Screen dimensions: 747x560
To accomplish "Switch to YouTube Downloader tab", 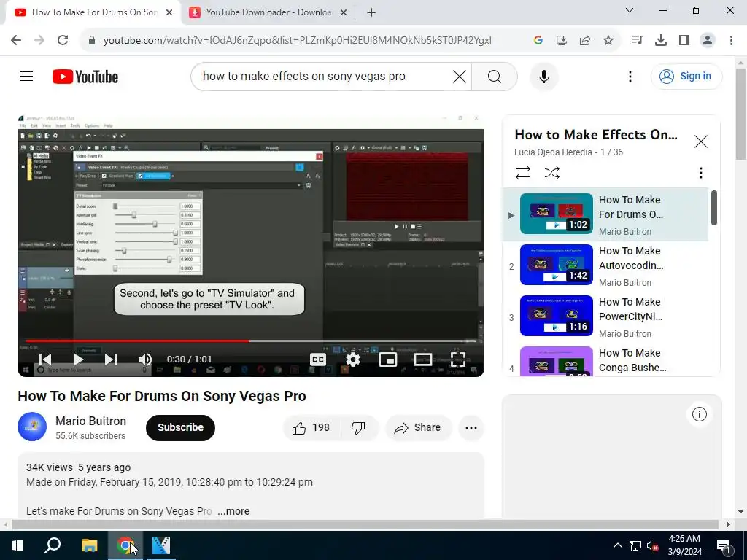I will 268,12.
